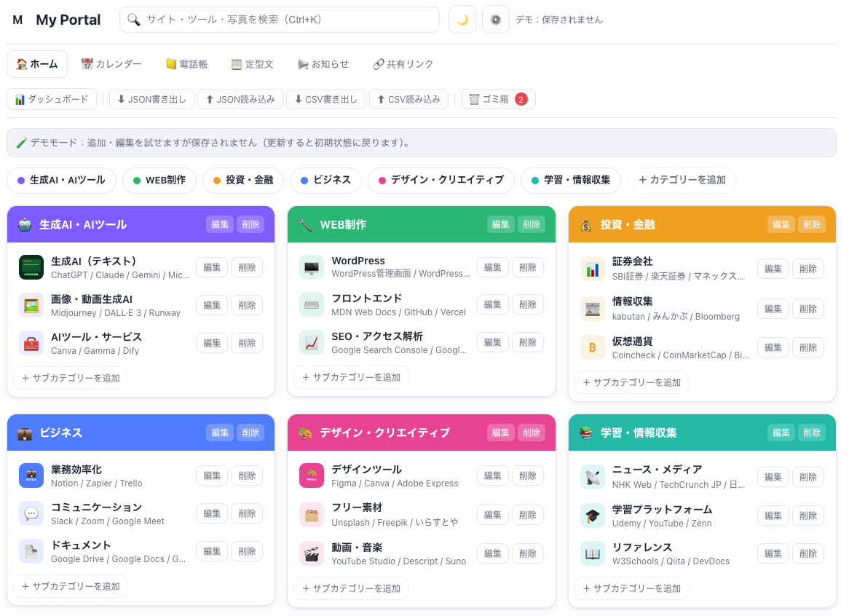Click the books icon in 学習・情報収集 header

[x=586, y=433]
